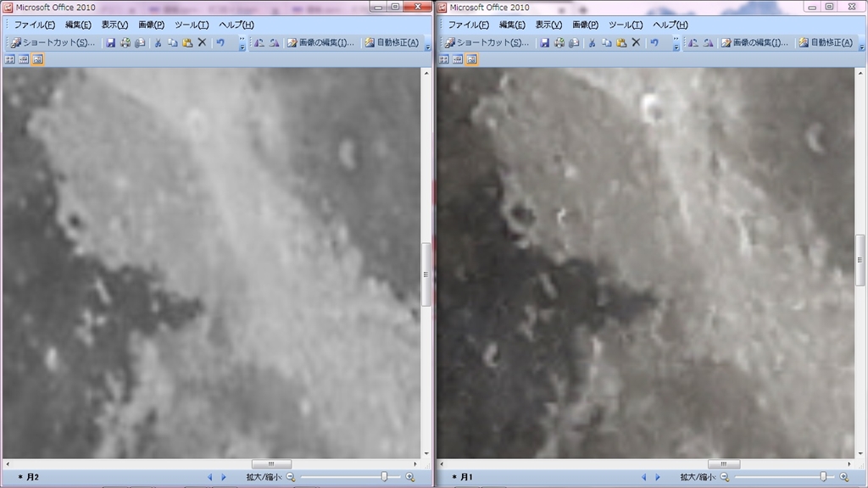Image resolution: width=868 pixels, height=488 pixels.
Task: Click 画像の編集 button in right window
Action: (754, 42)
